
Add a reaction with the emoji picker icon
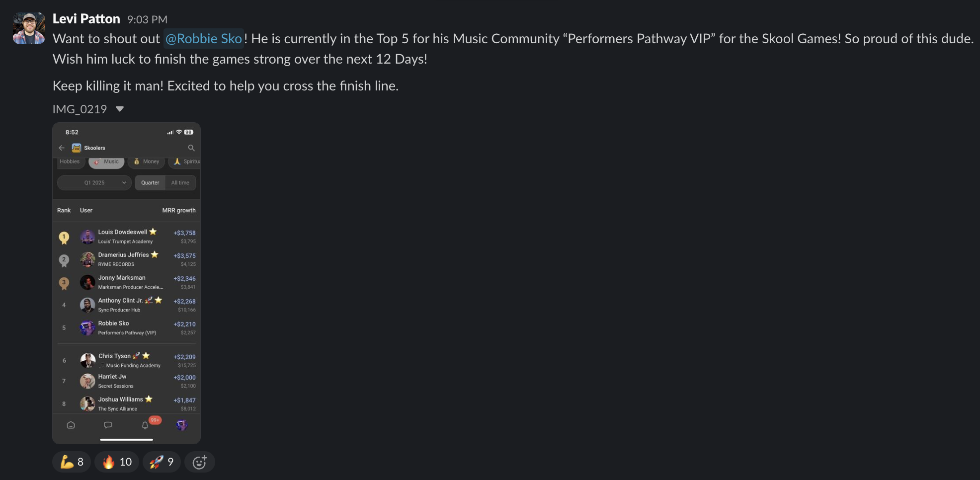199,462
